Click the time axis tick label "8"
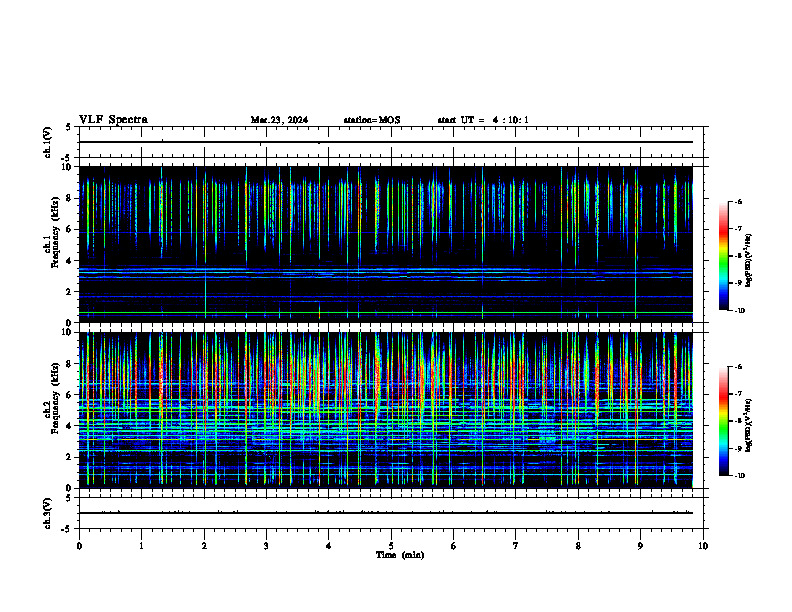 (578, 546)
